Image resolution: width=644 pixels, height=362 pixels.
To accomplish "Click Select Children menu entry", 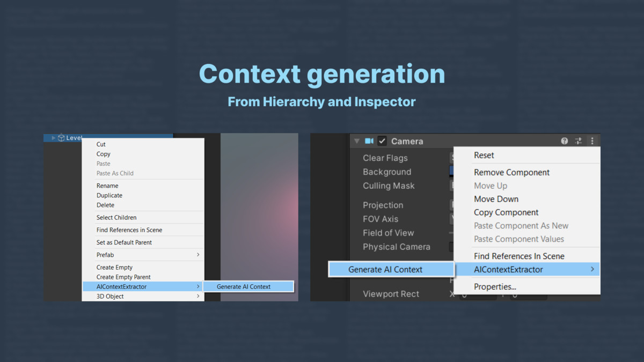I will [143, 217].
